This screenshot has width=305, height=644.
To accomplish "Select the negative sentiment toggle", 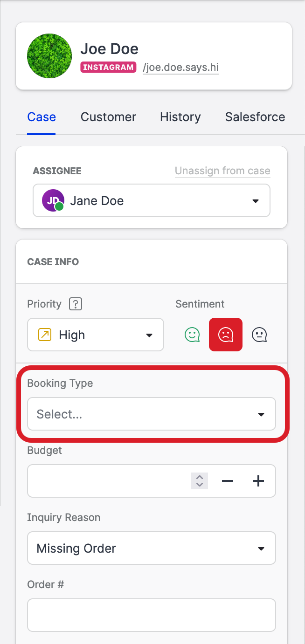I will (226, 334).
